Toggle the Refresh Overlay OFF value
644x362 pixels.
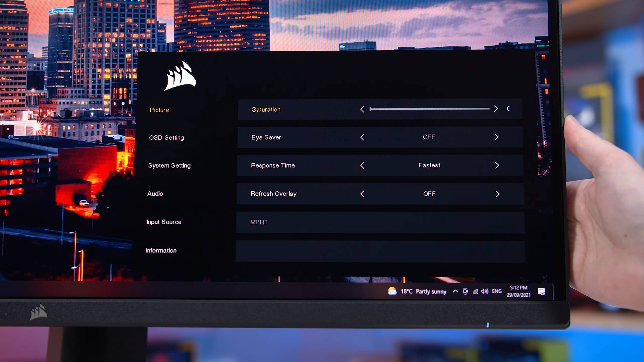click(x=429, y=194)
